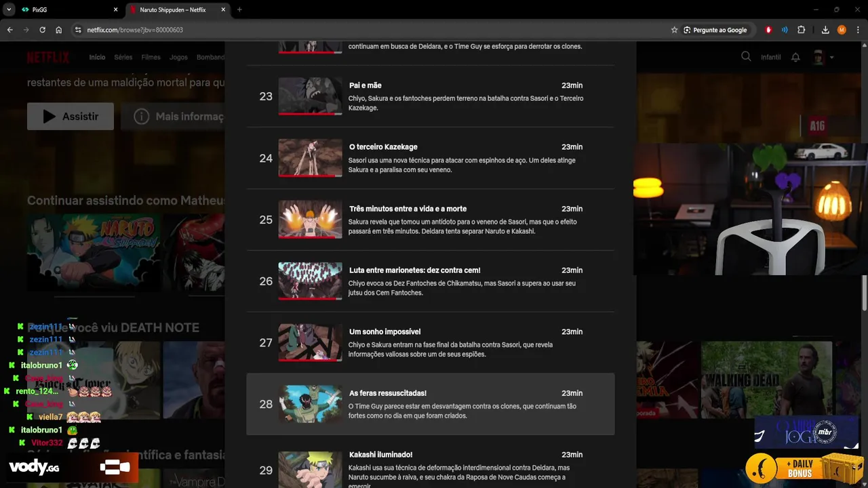Click the title Três minutos entre a vida e a morte
The width and height of the screenshot is (868, 488).
click(x=408, y=209)
